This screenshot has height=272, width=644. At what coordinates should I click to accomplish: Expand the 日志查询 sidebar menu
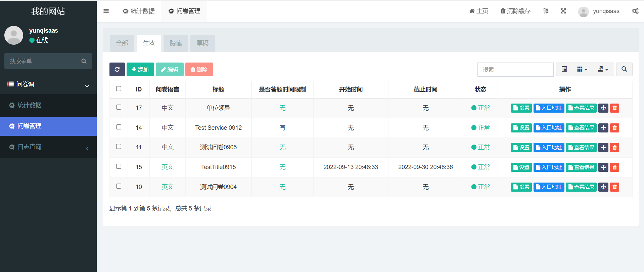click(48, 147)
